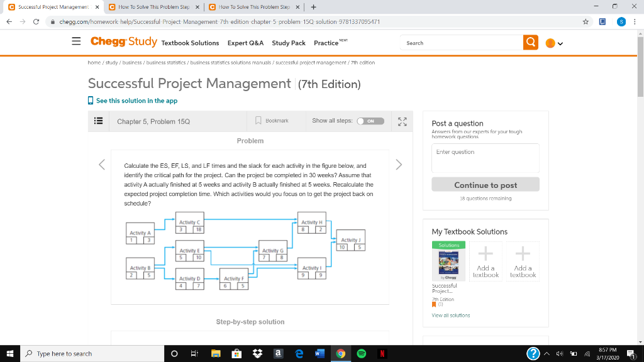Close the third browser tab
Screen dimensions: 644x362
pos(297,7)
